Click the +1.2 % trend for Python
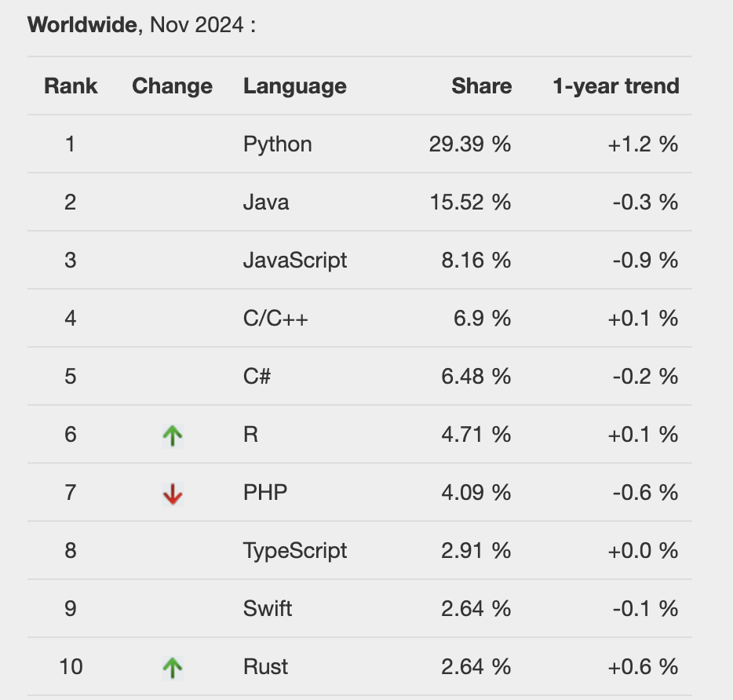733x700 pixels. [x=642, y=144]
